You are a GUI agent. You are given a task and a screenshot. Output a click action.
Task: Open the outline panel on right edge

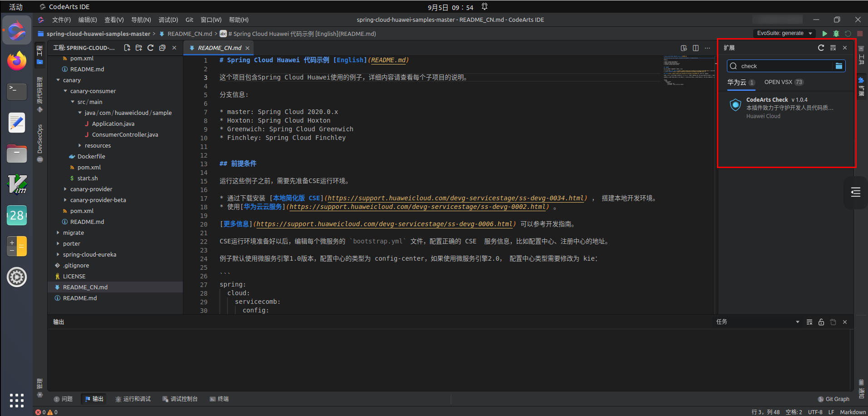[x=856, y=193]
